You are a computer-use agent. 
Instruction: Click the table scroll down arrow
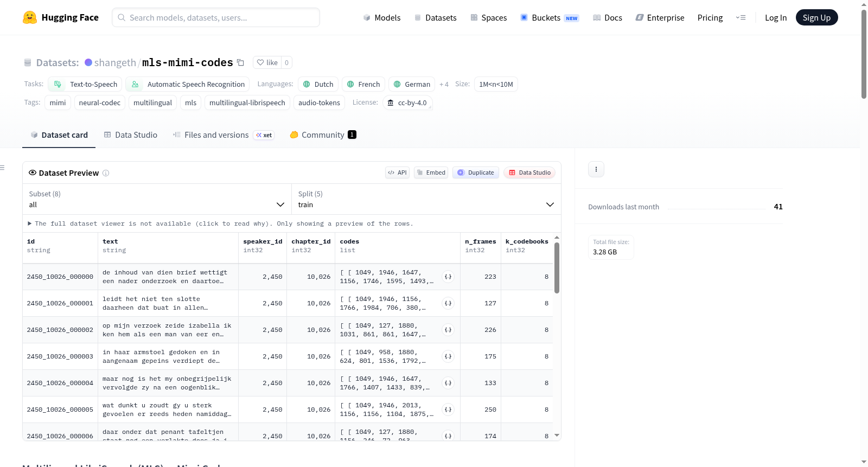click(x=557, y=436)
